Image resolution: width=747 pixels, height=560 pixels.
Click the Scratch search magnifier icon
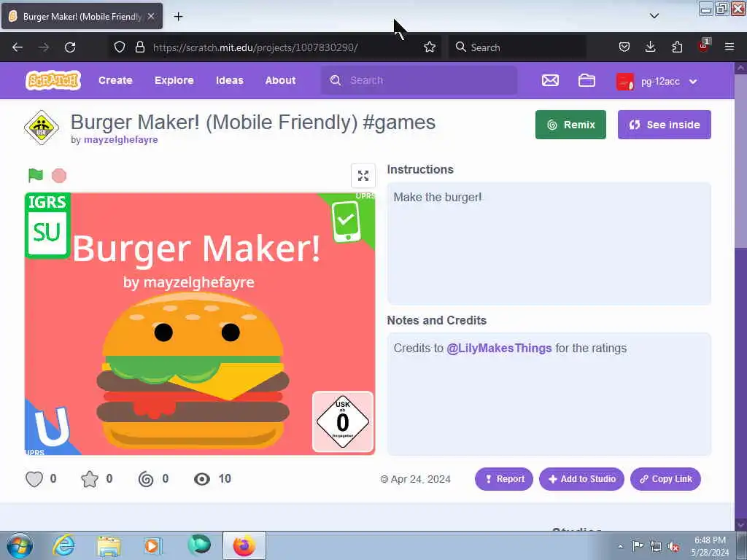point(336,80)
